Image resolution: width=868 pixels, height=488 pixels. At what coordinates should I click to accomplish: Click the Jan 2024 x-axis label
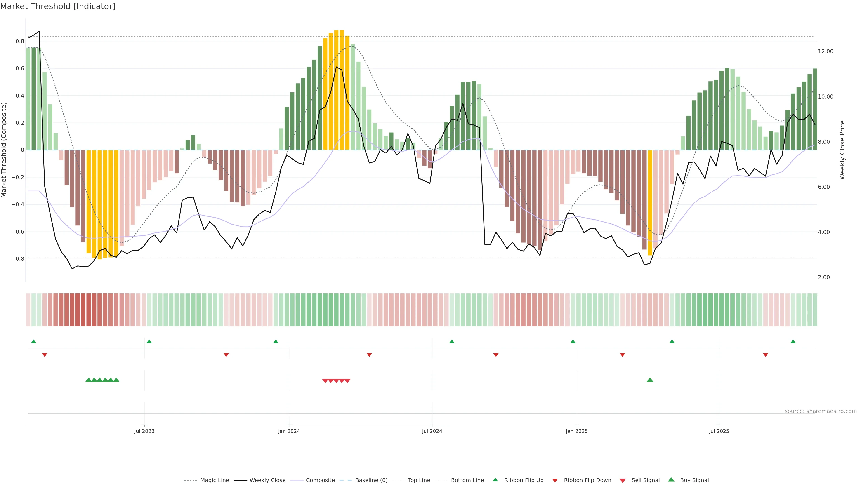pyautogui.click(x=289, y=431)
